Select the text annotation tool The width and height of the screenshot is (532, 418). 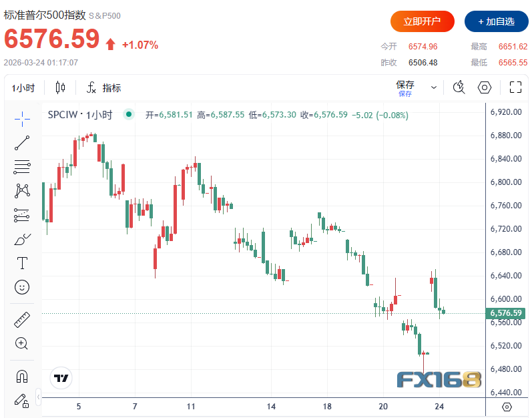pos(22,263)
